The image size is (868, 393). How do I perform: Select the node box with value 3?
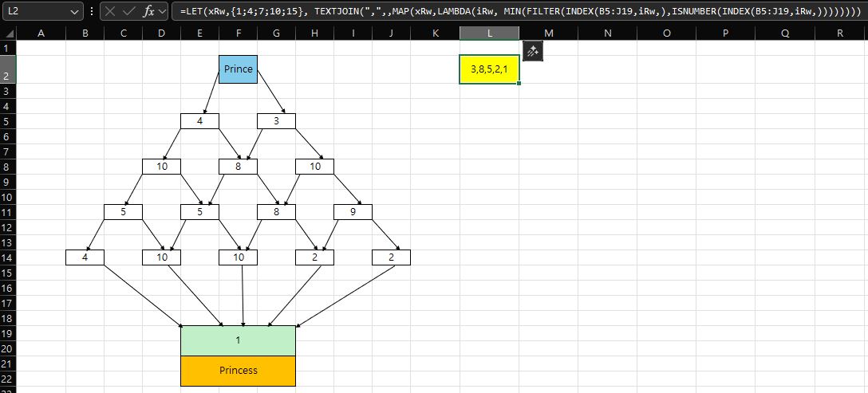(x=276, y=121)
